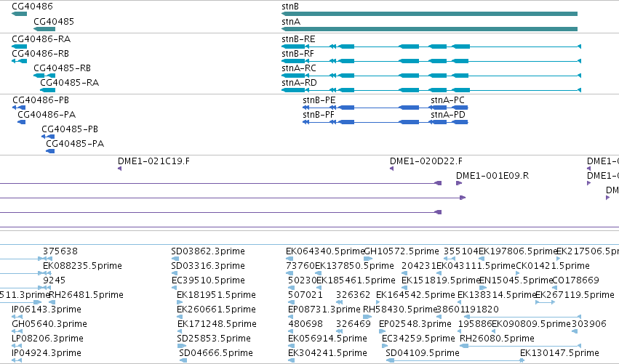This screenshot has width=619, height=364.
Task: Click EST SD04666.5prime
Action: tap(216, 352)
